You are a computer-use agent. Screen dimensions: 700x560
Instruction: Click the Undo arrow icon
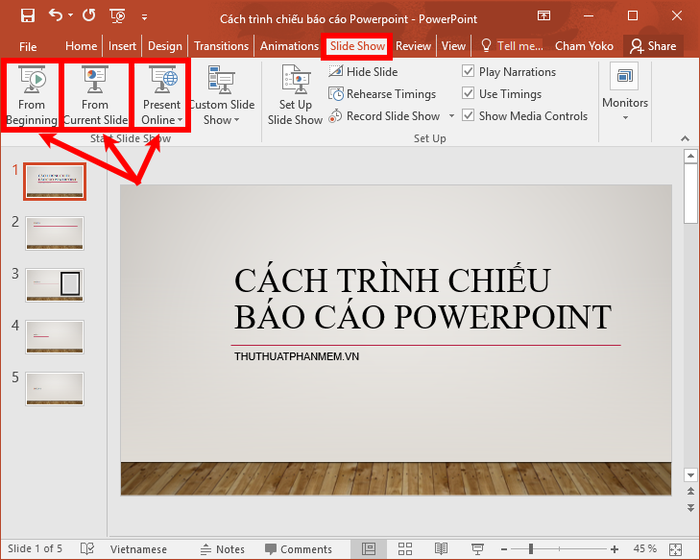pos(56,16)
